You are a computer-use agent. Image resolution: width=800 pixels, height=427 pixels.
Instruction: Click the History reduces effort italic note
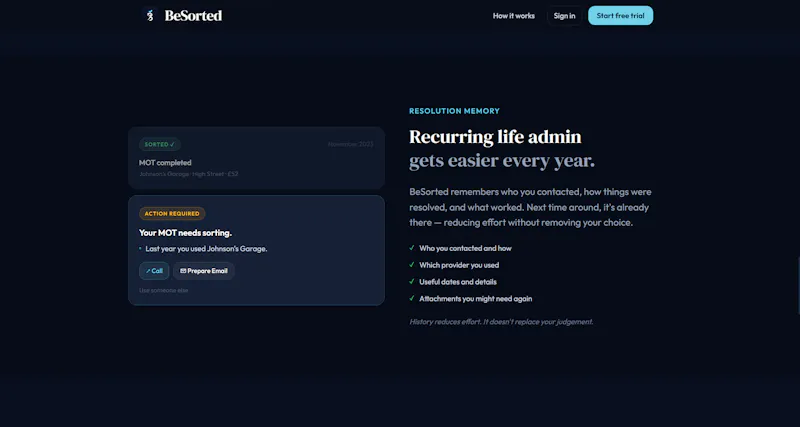tap(501, 322)
